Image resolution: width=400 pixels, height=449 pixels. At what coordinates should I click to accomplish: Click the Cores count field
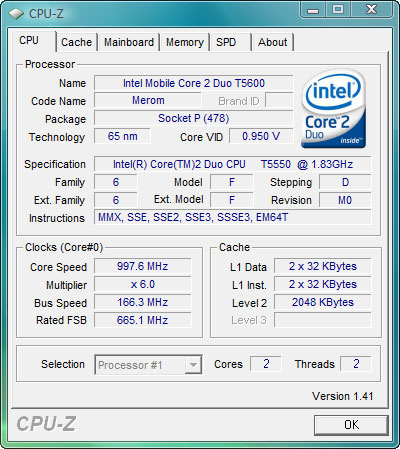pyautogui.click(x=266, y=364)
